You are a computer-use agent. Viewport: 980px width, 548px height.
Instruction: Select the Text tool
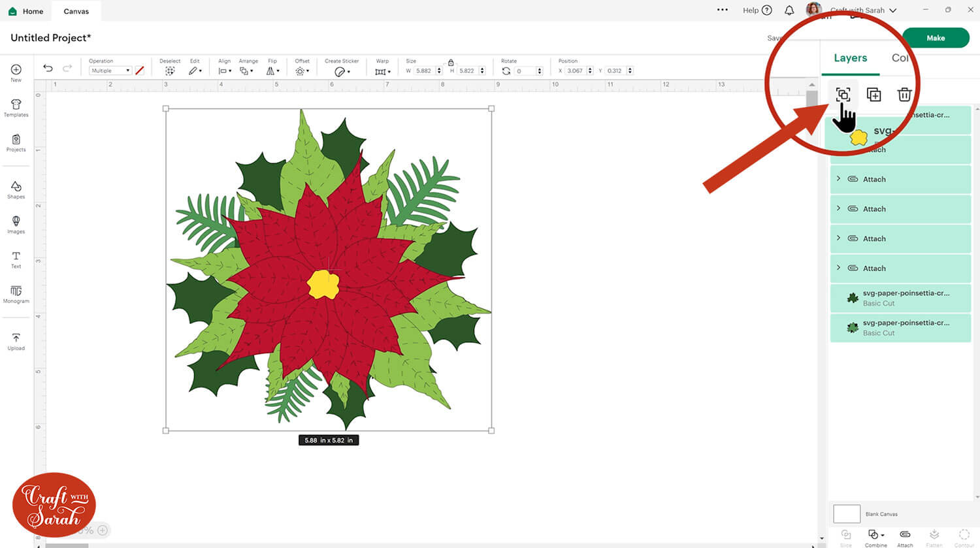pyautogui.click(x=16, y=259)
